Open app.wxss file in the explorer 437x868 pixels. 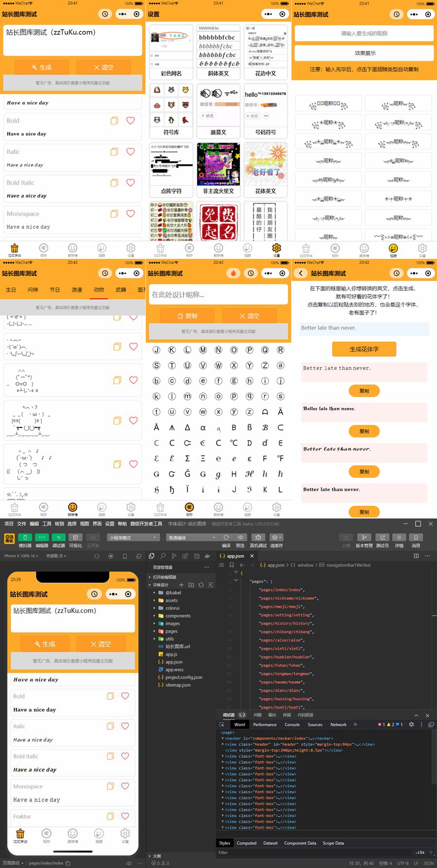pos(174,669)
